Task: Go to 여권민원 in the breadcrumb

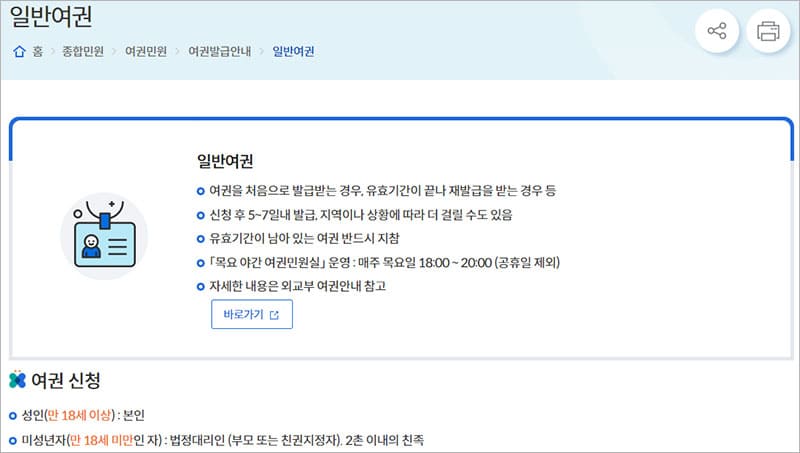Action: [146, 51]
